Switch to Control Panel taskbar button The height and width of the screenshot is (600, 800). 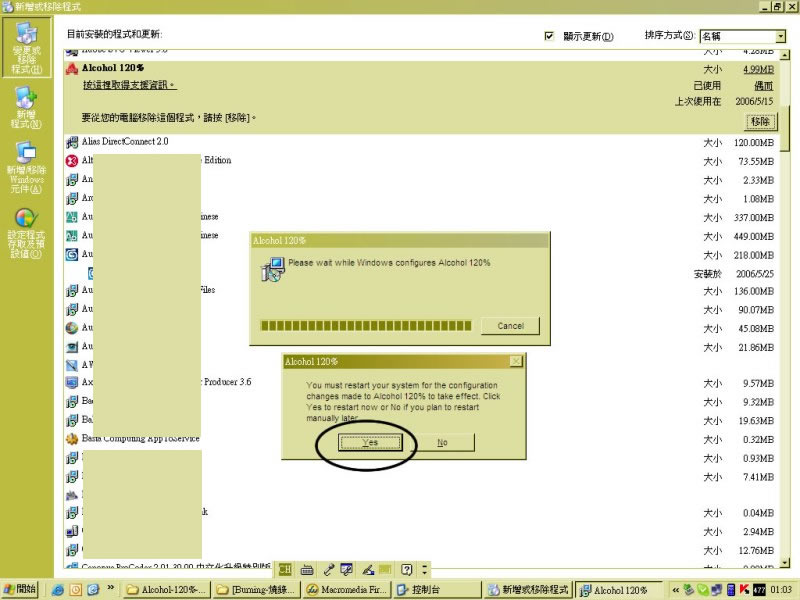[437, 590]
